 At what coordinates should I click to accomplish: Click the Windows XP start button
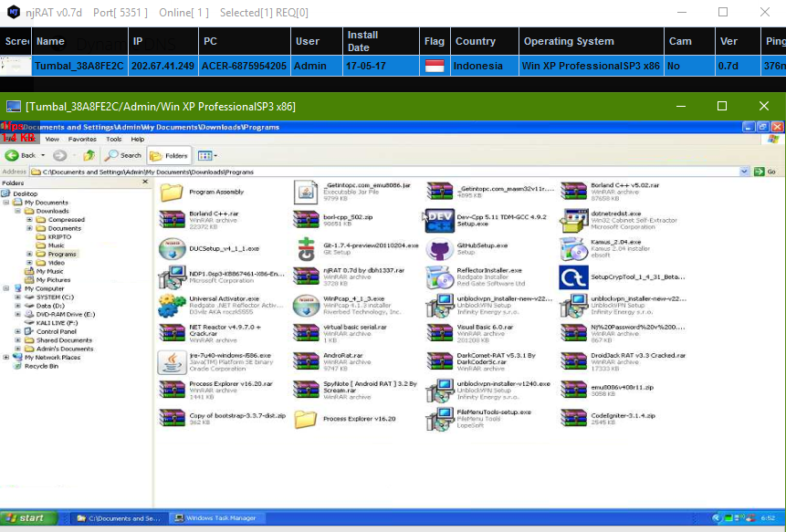pyautogui.click(x=28, y=518)
